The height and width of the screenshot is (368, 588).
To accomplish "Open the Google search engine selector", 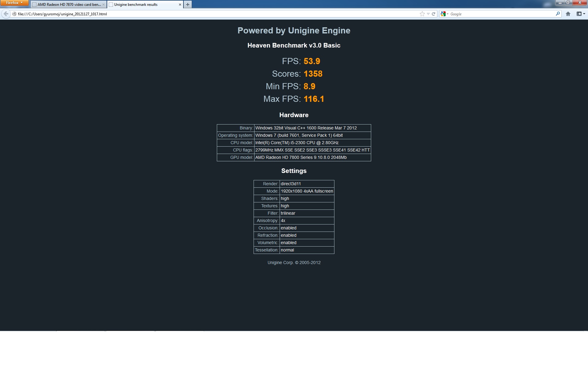I will coord(444,14).
